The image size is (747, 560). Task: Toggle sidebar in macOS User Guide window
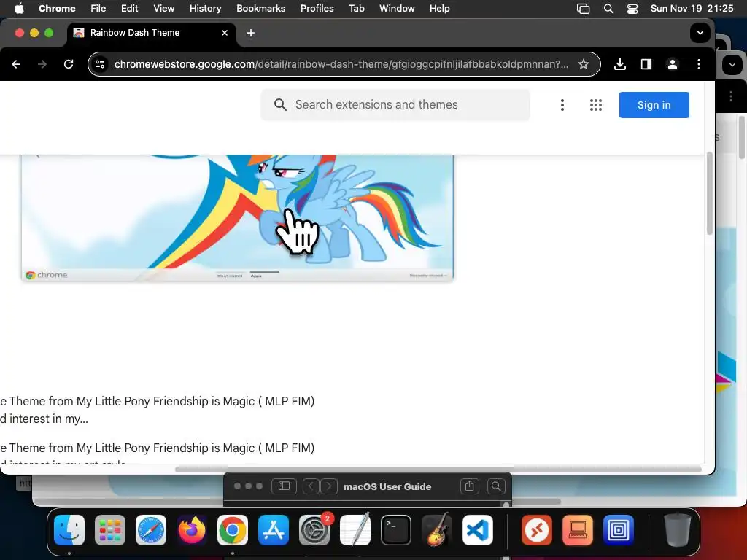[284, 486]
